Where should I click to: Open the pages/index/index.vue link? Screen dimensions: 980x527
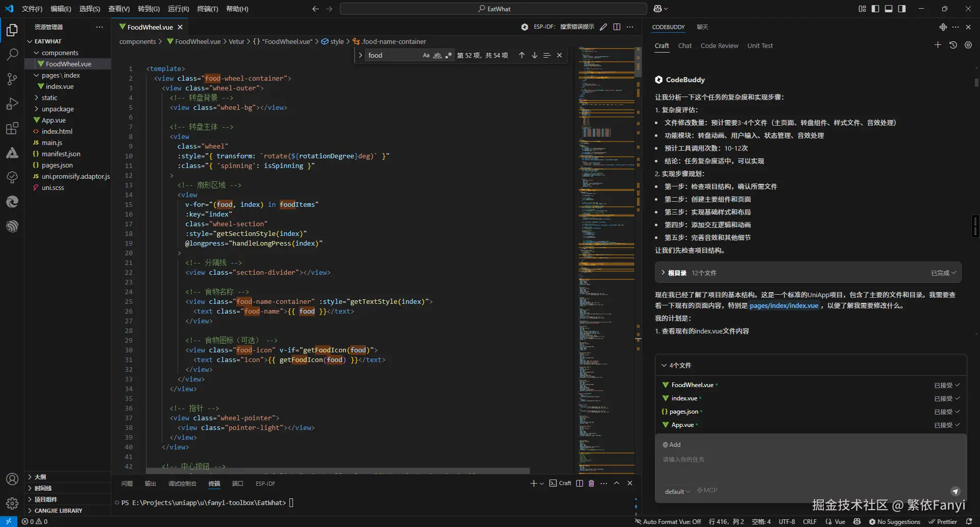[783, 305]
